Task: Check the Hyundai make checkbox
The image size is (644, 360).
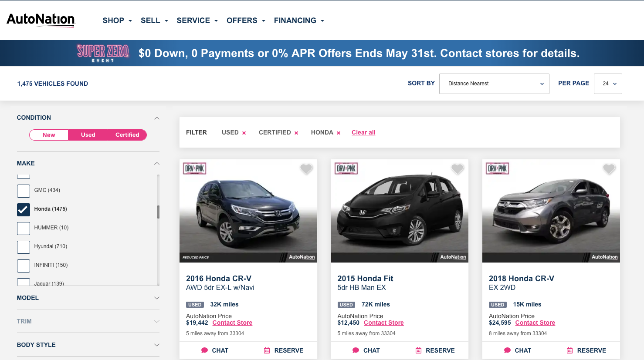Action: (24, 247)
